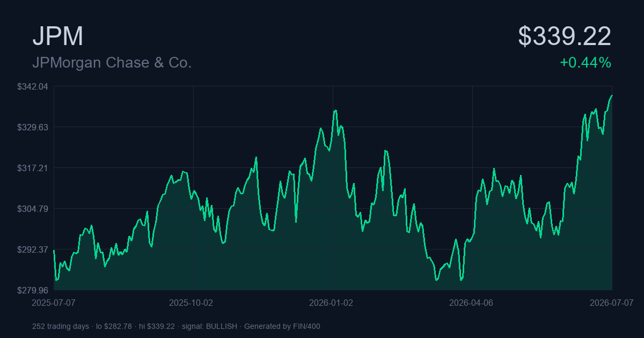This screenshot has width=644, height=338.
Task: Click the $339.22 current price
Action: coord(565,36)
